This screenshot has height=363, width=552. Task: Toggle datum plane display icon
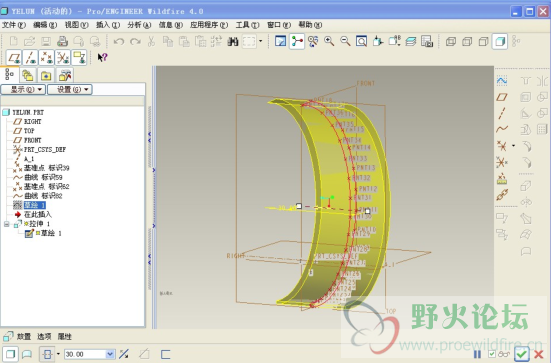click(14, 58)
